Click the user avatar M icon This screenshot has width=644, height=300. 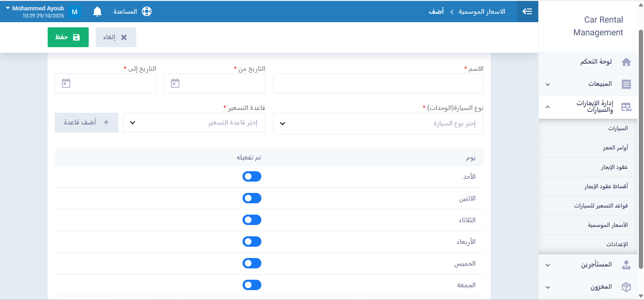75,12
